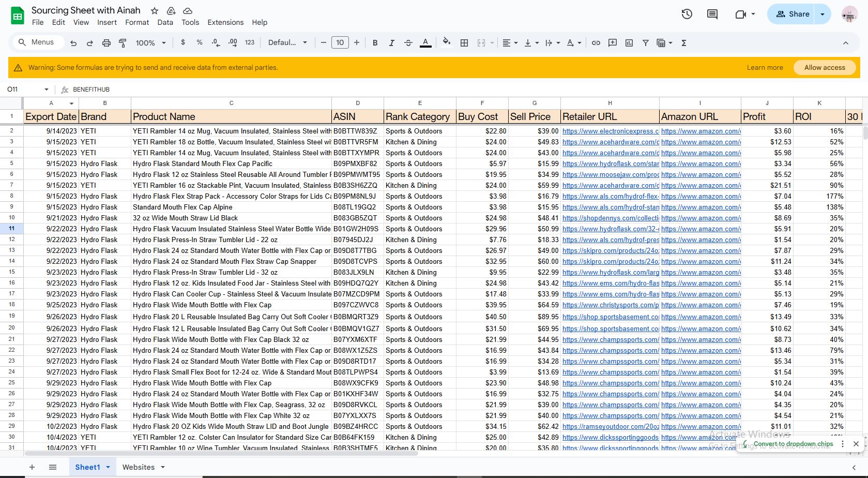
Task: Click Learn more in warning banner
Action: click(765, 67)
